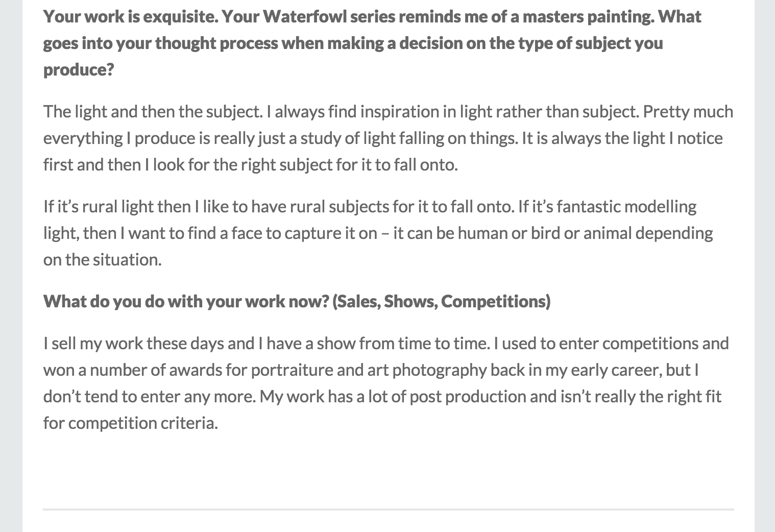Click the text "for competition criteria."
The width and height of the screenshot is (775, 532).
(131, 423)
